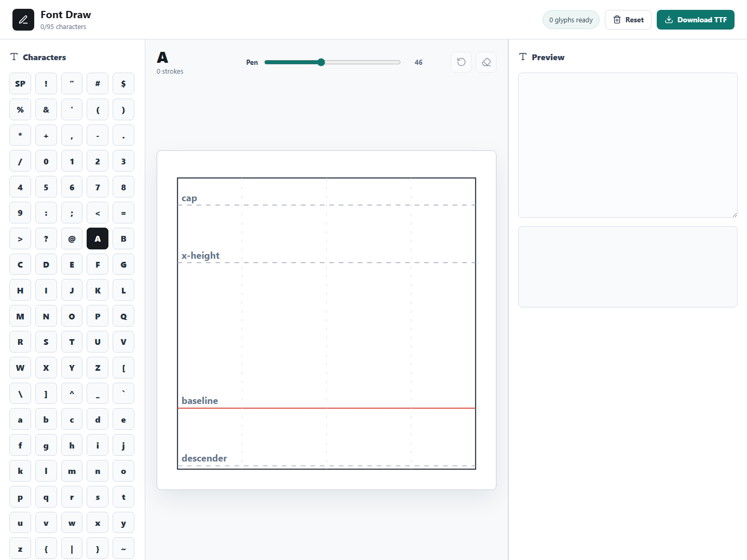This screenshot has height=560, width=747.
Task: Select the semicolon character
Action: click(x=72, y=213)
